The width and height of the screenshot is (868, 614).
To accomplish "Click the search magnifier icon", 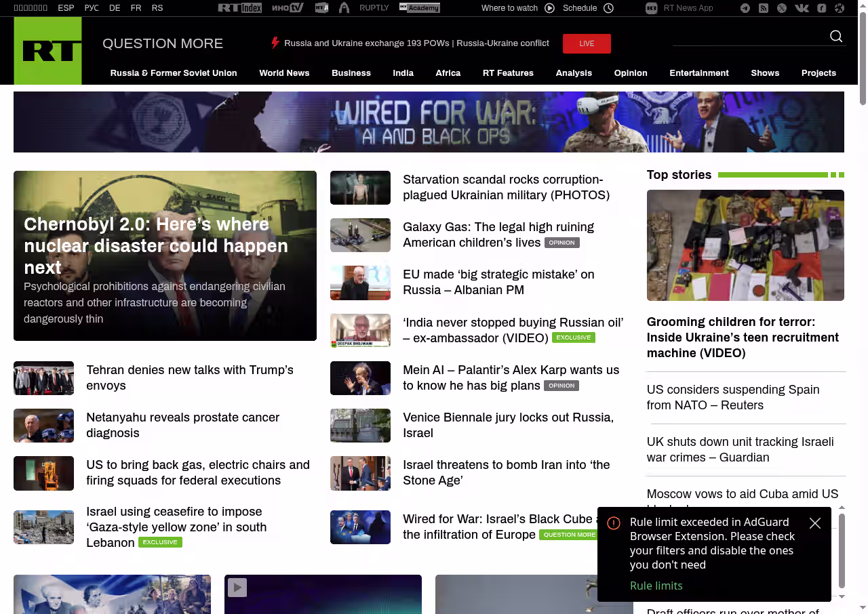I will pyautogui.click(x=836, y=37).
